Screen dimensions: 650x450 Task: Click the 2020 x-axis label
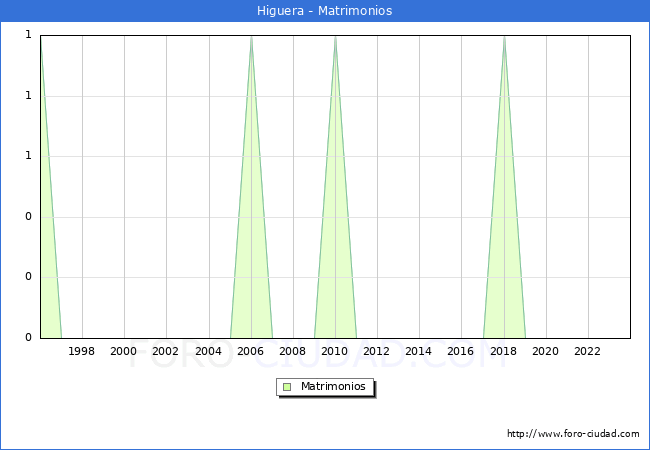click(546, 351)
